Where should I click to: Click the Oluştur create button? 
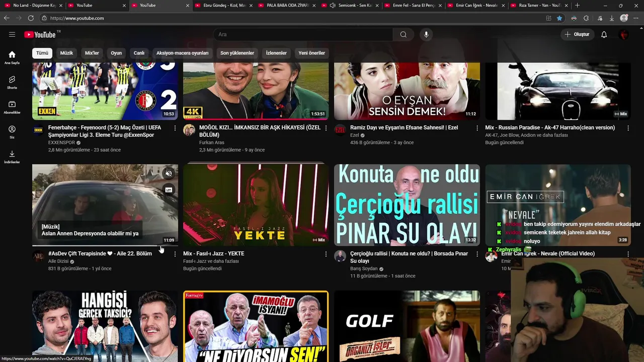pyautogui.click(x=577, y=34)
